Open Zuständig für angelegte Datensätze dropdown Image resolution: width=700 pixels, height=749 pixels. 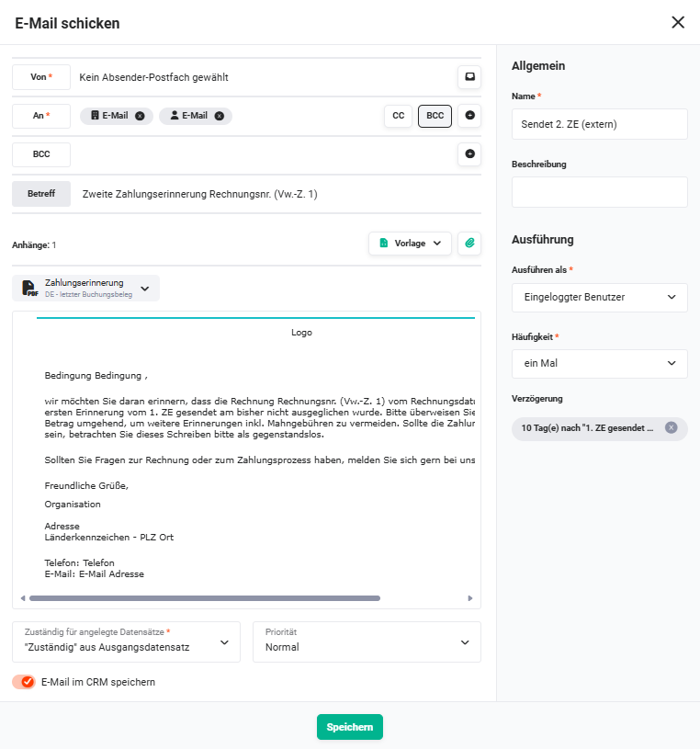coord(126,641)
